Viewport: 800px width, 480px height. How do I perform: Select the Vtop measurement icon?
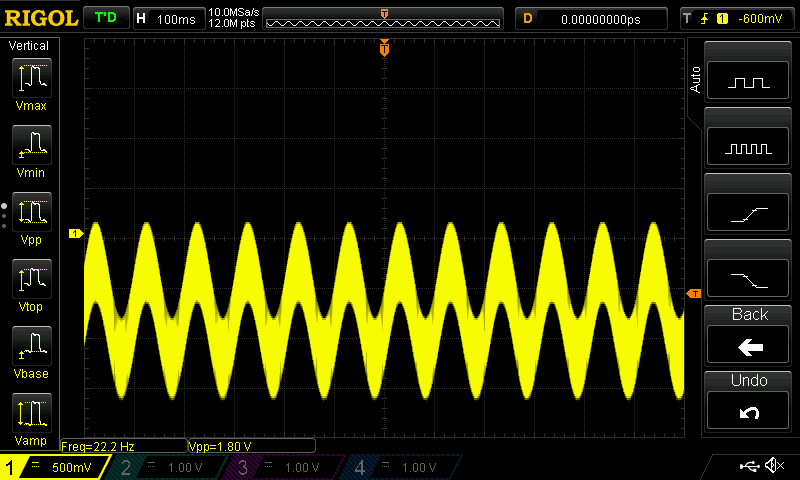32,279
